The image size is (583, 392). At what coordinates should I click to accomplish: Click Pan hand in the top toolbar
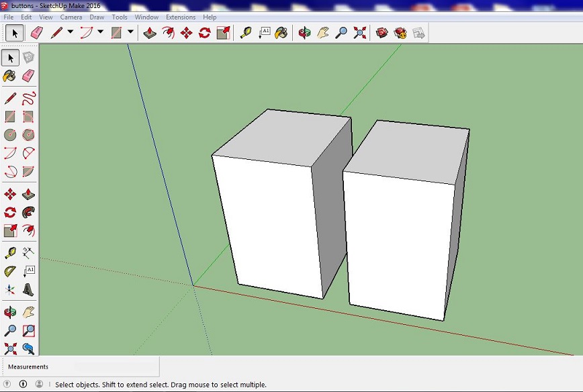[322, 33]
